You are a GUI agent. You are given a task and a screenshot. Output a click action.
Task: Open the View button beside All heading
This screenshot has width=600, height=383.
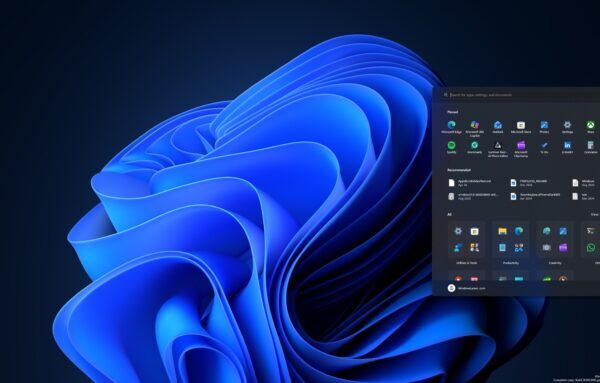click(x=595, y=215)
